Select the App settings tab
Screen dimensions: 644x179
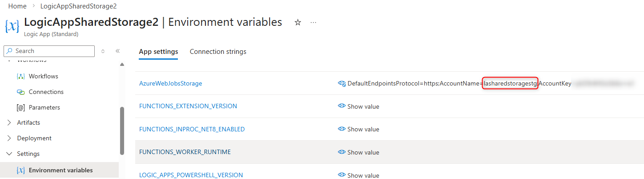pyautogui.click(x=158, y=52)
